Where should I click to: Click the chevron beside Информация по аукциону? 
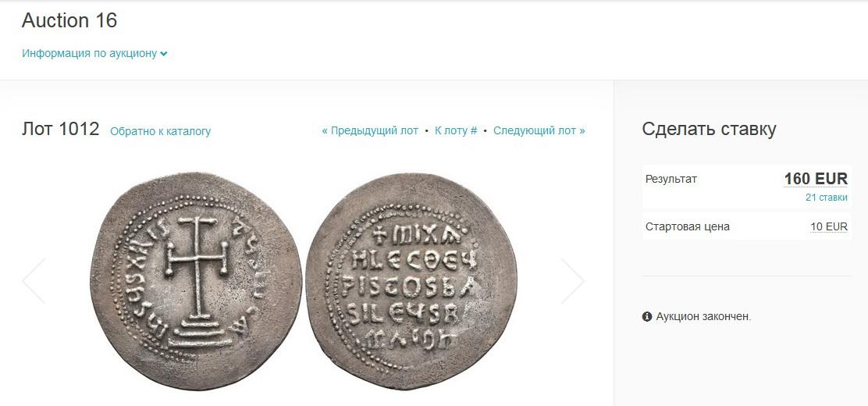pos(163,55)
